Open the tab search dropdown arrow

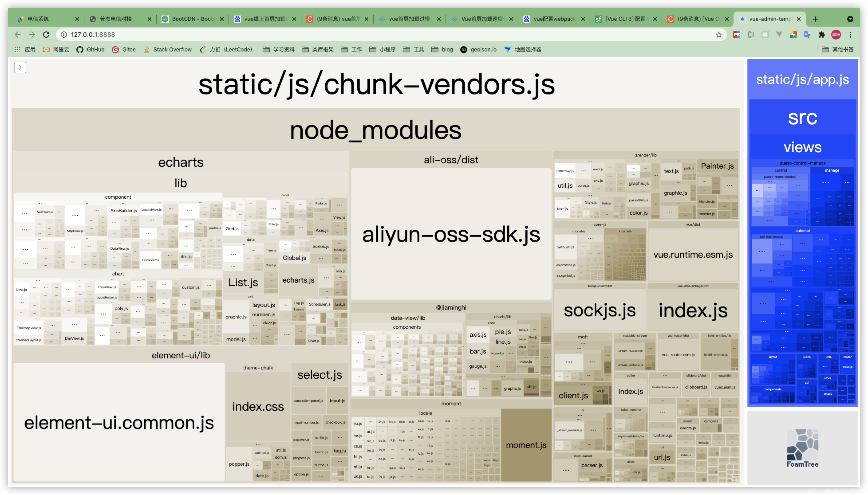(850, 19)
